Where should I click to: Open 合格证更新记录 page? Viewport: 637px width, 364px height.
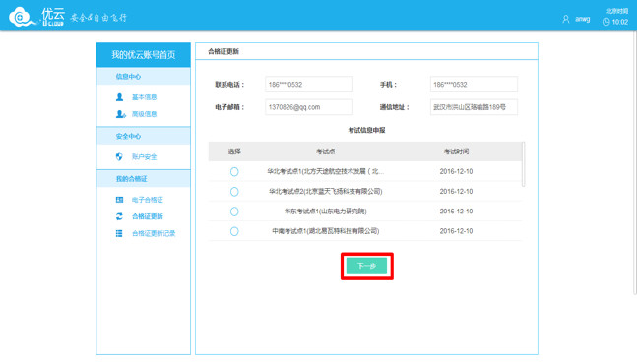coord(154,233)
